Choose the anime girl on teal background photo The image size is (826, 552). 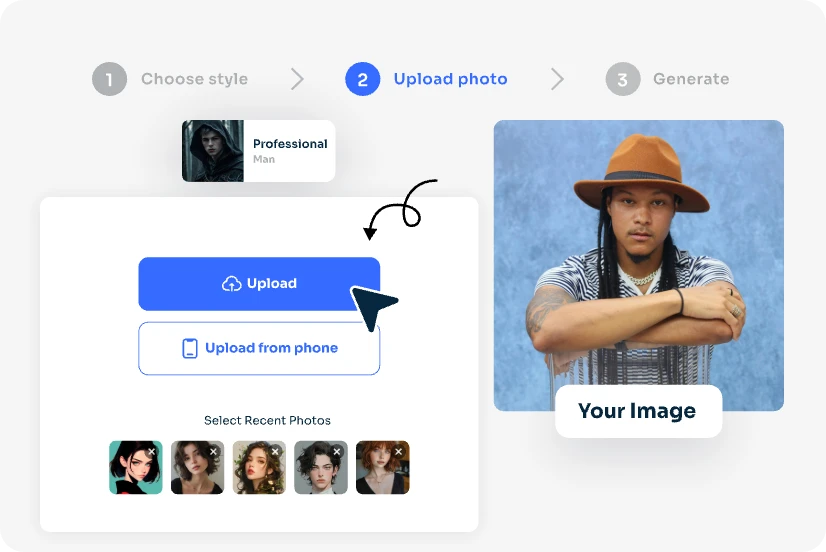coord(134,469)
